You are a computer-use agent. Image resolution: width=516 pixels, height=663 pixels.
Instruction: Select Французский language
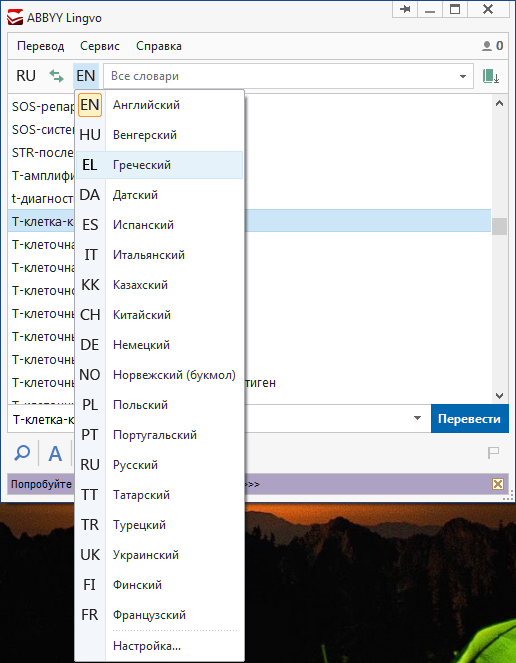(159, 615)
